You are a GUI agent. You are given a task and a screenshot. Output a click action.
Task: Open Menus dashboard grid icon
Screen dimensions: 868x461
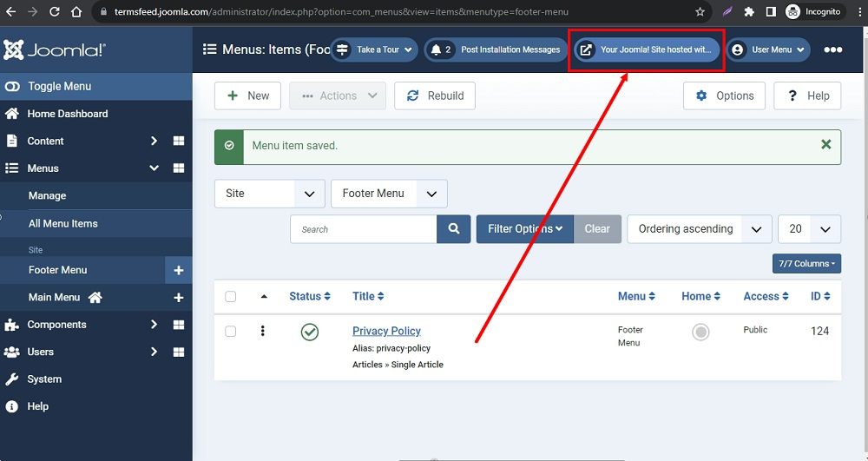(x=179, y=168)
